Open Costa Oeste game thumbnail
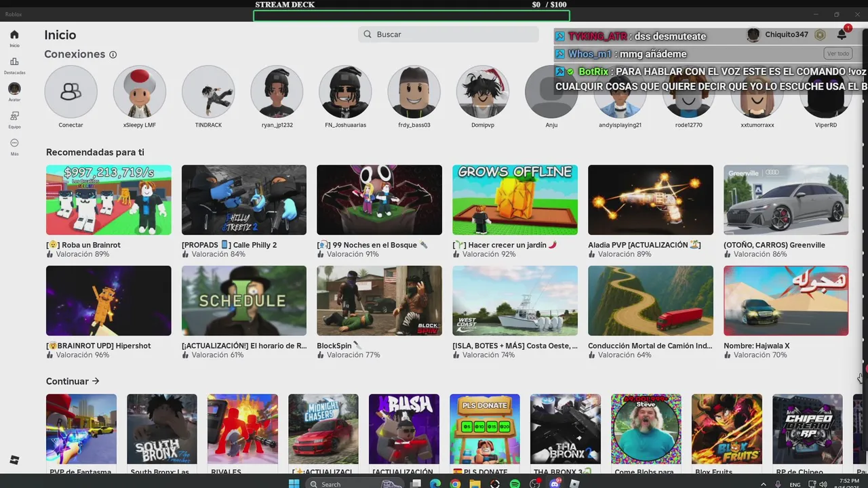The image size is (868, 488). [x=515, y=300]
